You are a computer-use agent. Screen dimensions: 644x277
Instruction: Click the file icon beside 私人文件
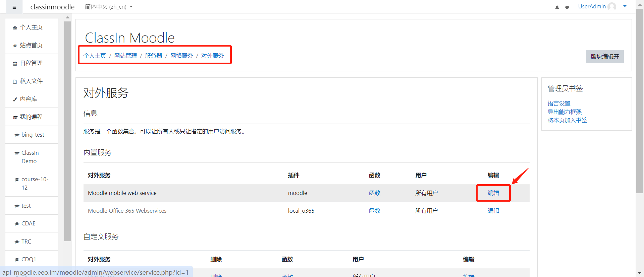(x=15, y=81)
